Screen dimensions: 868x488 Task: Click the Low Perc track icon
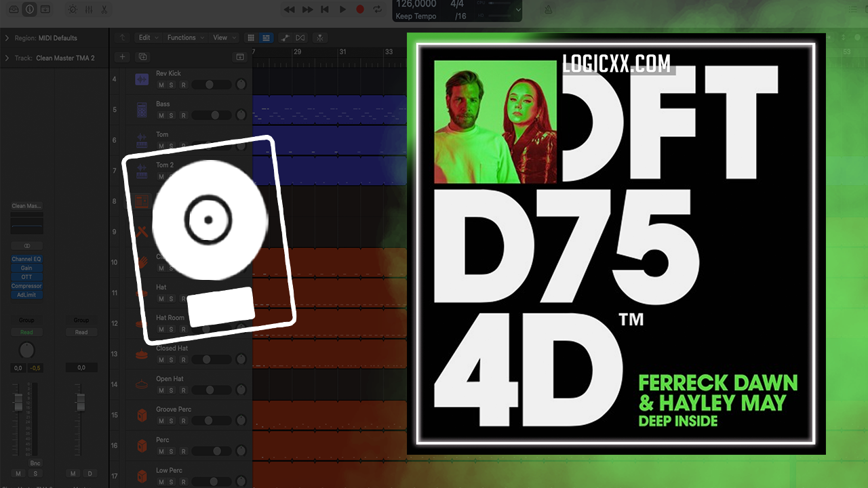pos(142,476)
